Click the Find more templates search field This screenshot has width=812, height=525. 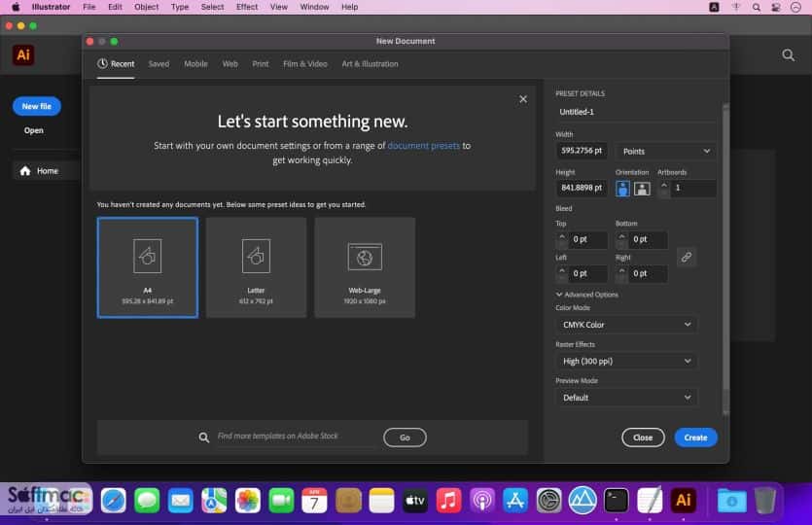coord(296,437)
